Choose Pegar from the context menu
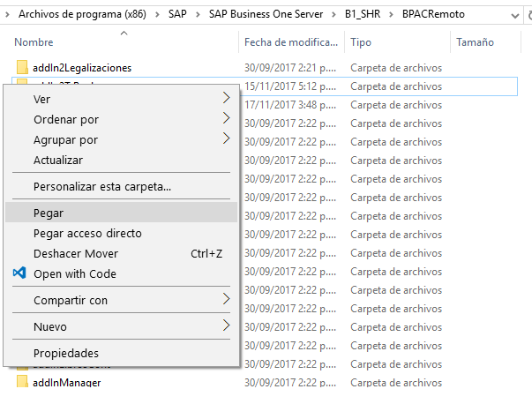The height and width of the screenshot is (404, 532). click(49, 213)
